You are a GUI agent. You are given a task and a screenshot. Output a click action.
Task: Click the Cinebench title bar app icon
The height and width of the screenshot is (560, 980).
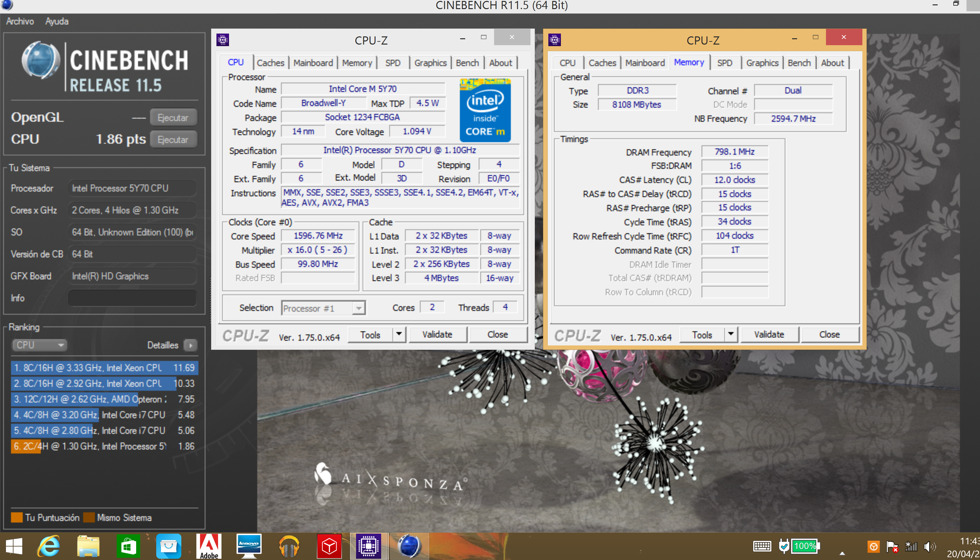(x=7, y=5)
